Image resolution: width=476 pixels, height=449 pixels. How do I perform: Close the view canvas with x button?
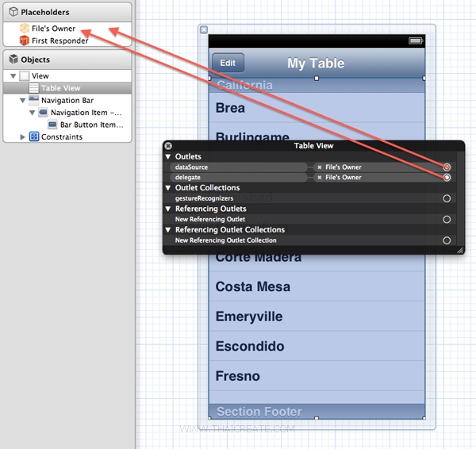coord(204,29)
